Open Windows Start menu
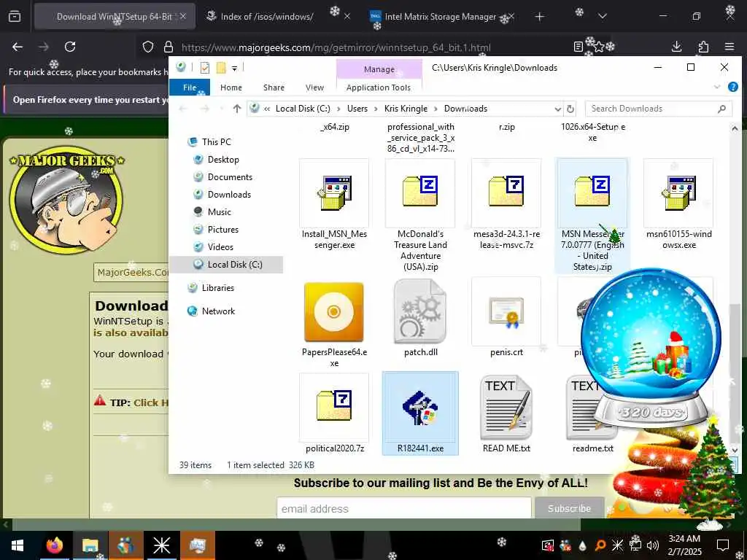 coord(18,545)
